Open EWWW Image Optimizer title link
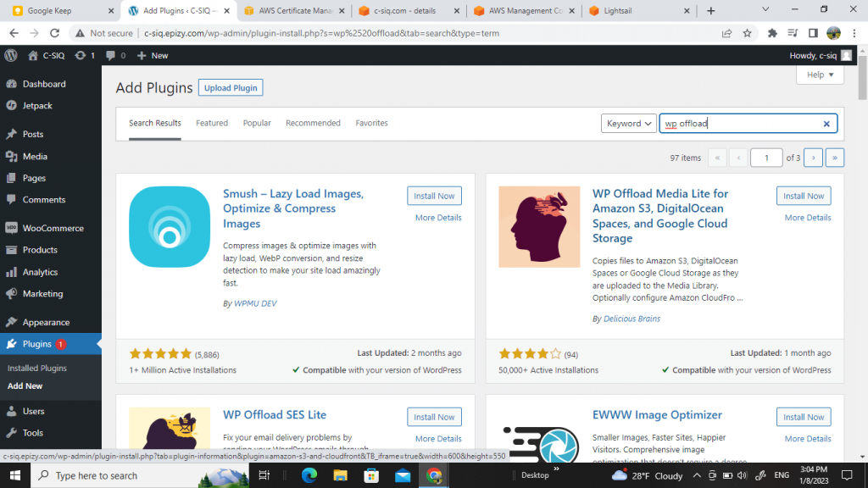 pyautogui.click(x=657, y=415)
